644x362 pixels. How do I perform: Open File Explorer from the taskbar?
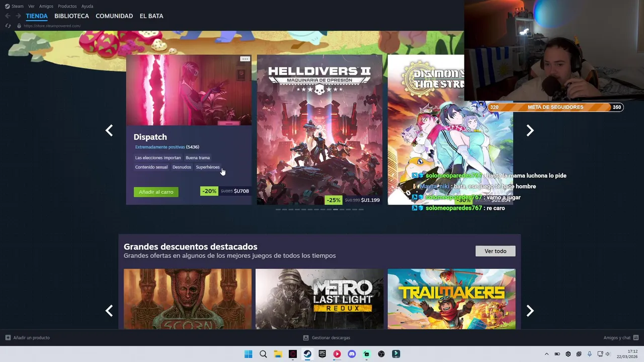pyautogui.click(x=278, y=354)
